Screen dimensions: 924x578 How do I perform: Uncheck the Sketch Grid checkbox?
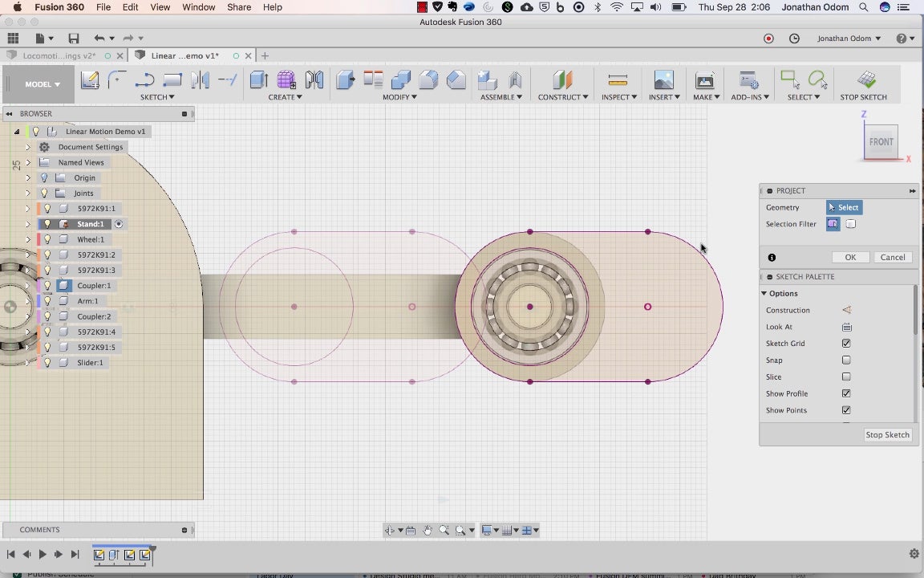tap(846, 344)
